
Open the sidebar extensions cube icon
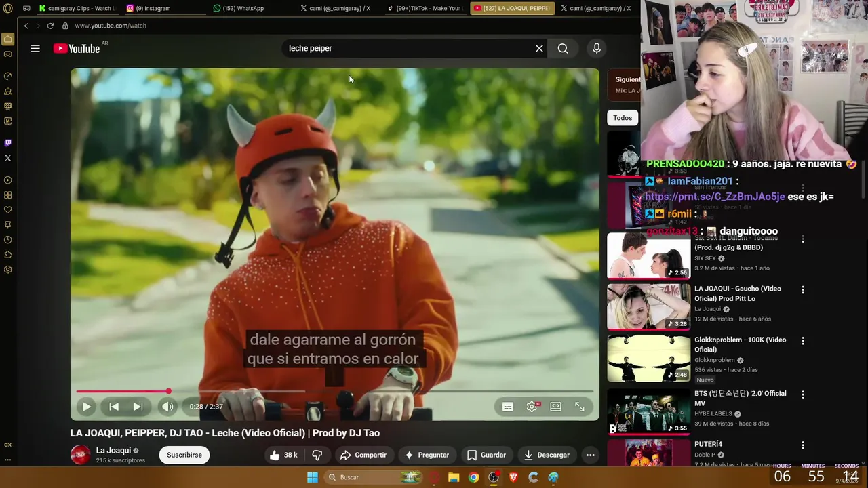[8, 255]
